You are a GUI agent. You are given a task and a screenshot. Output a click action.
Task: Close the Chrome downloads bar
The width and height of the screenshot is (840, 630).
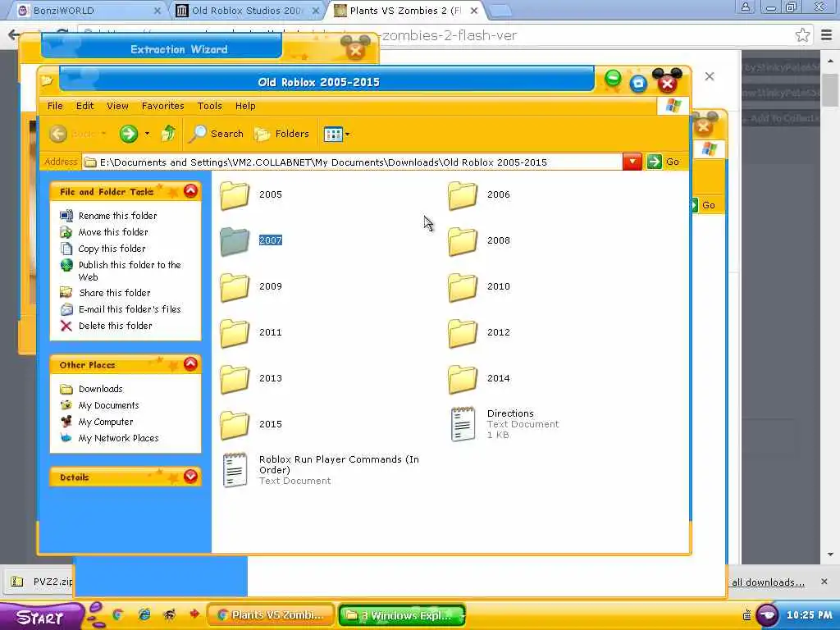coord(824,582)
